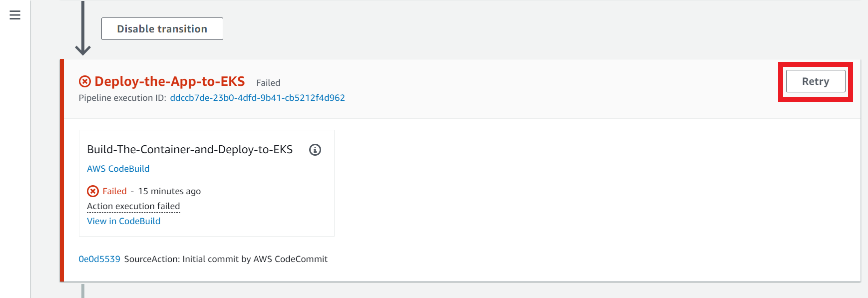
Task: Disable the transition into the deploy stage
Action: (x=162, y=29)
